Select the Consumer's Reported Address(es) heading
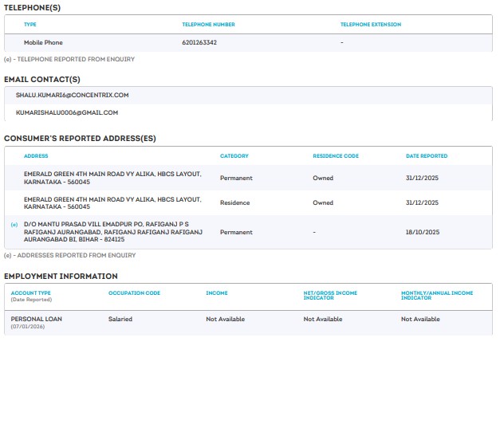This screenshot has width=504, height=424. click(x=80, y=138)
